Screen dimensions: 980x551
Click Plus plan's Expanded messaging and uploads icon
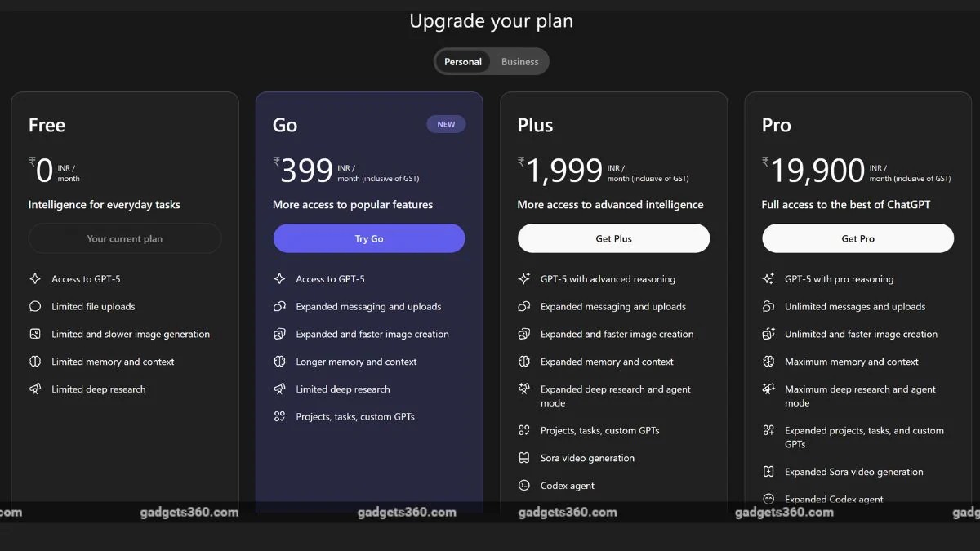tap(524, 307)
